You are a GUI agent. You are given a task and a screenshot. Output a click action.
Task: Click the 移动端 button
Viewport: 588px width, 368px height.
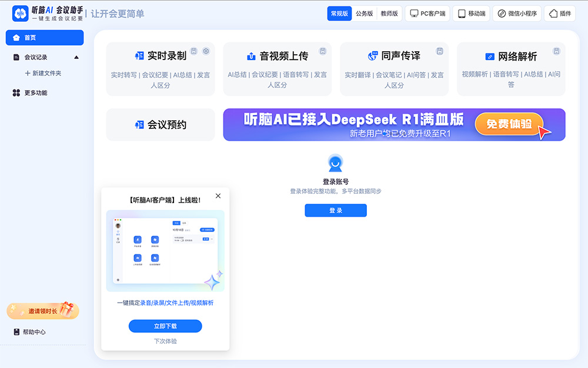(x=472, y=14)
